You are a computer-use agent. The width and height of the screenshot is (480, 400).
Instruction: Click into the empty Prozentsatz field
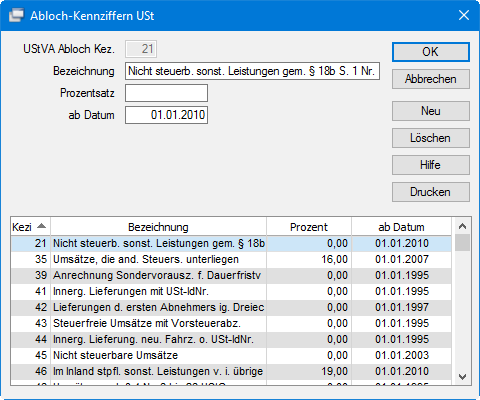click(x=166, y=93)
